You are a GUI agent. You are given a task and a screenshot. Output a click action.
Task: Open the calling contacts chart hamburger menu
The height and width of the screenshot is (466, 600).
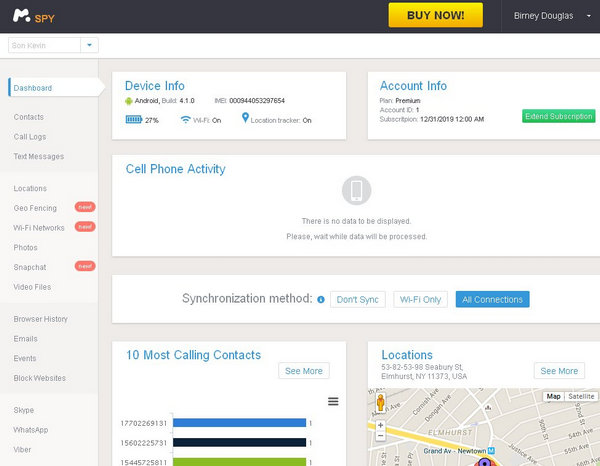[x=333, y=401]
